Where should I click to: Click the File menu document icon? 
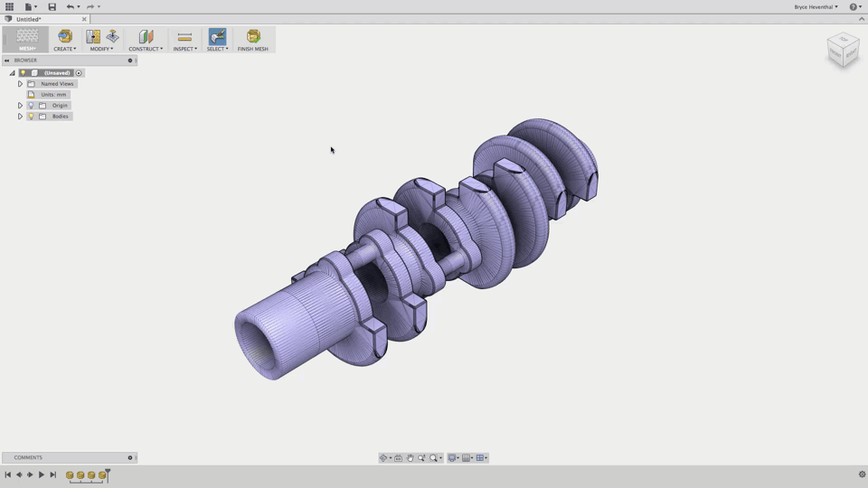[x=28, y=6]
